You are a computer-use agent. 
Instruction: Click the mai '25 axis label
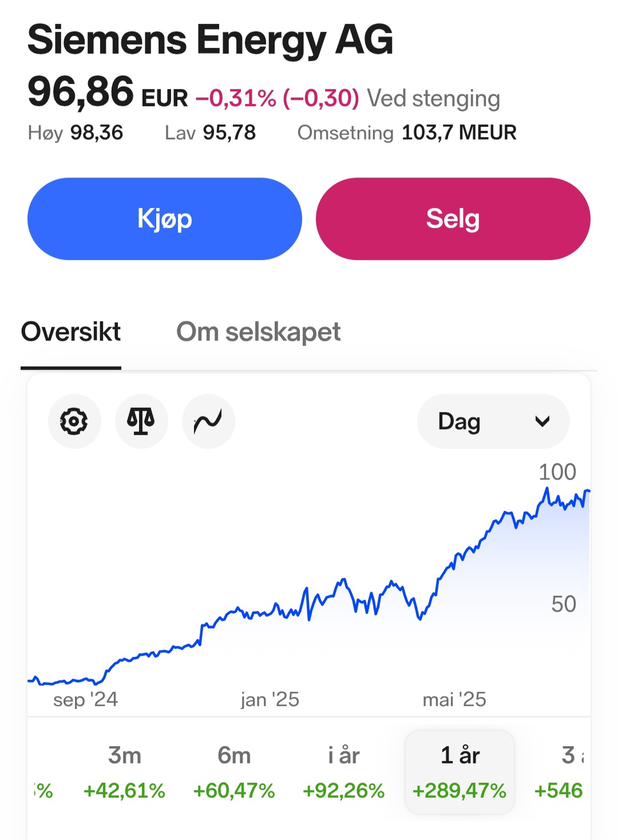[454, 699]
